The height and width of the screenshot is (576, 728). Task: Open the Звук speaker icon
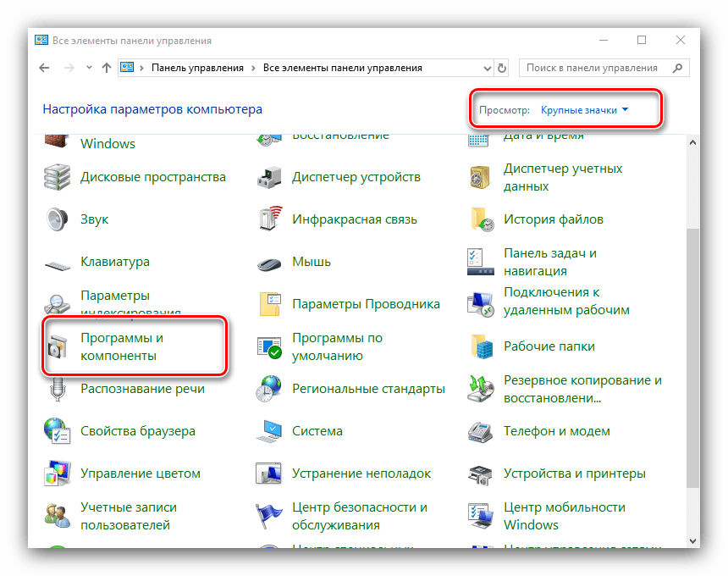click(x=58, y=219)
